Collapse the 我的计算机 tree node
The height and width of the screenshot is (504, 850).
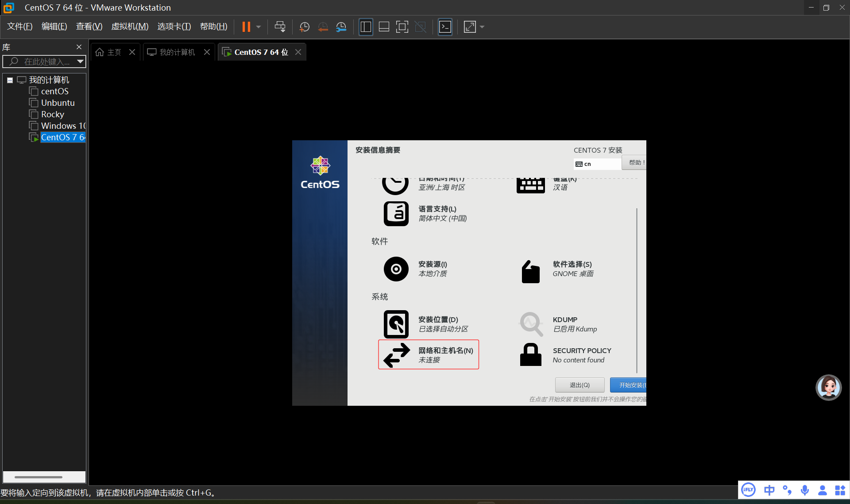click(x=10, y=80)
